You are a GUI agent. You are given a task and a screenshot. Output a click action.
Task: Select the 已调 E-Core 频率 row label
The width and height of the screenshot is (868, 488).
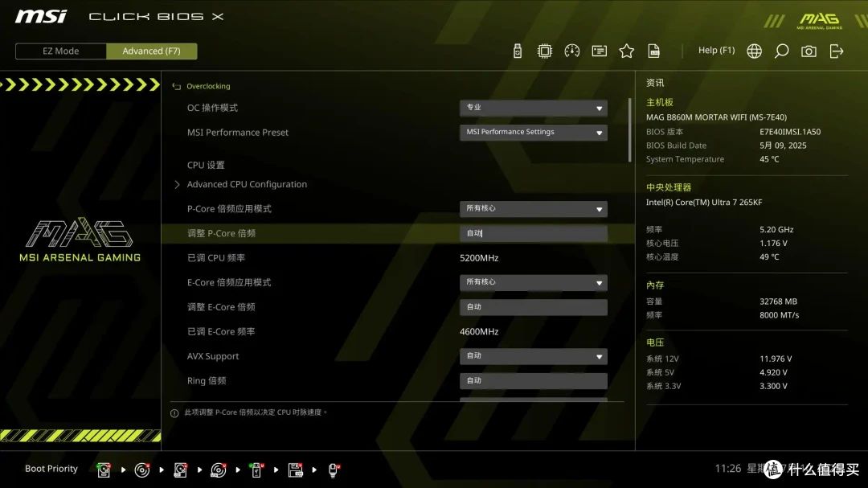221,332
